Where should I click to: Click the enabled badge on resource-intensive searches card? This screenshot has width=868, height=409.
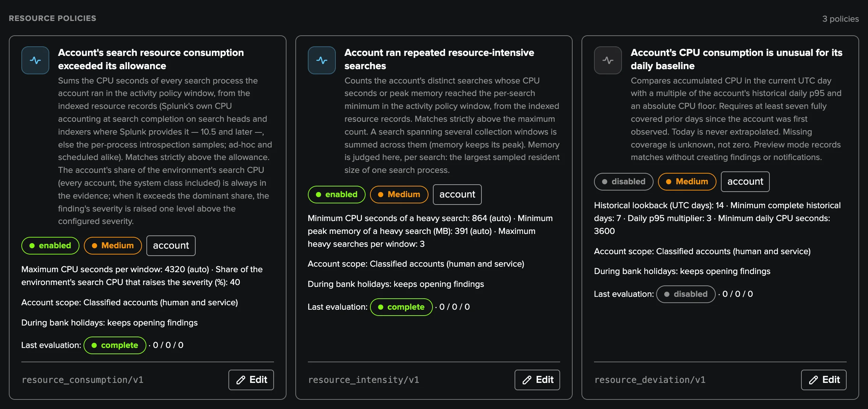(337, 195)
